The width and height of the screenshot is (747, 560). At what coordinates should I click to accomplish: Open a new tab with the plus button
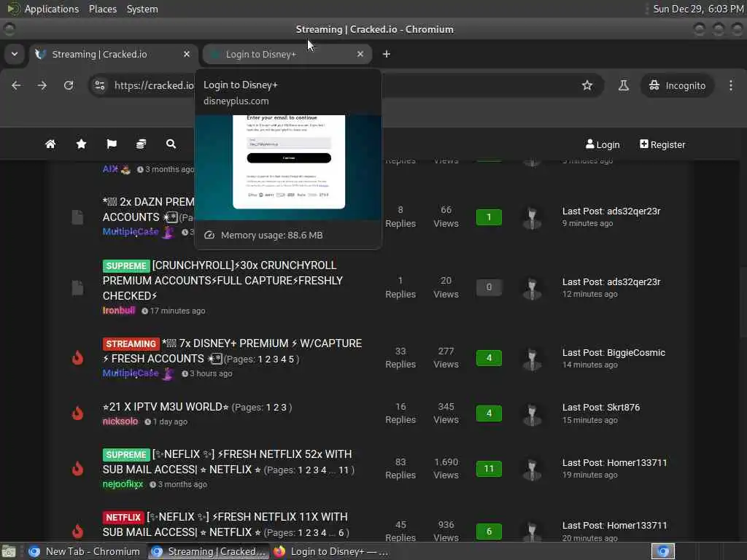tap(387, 54)
